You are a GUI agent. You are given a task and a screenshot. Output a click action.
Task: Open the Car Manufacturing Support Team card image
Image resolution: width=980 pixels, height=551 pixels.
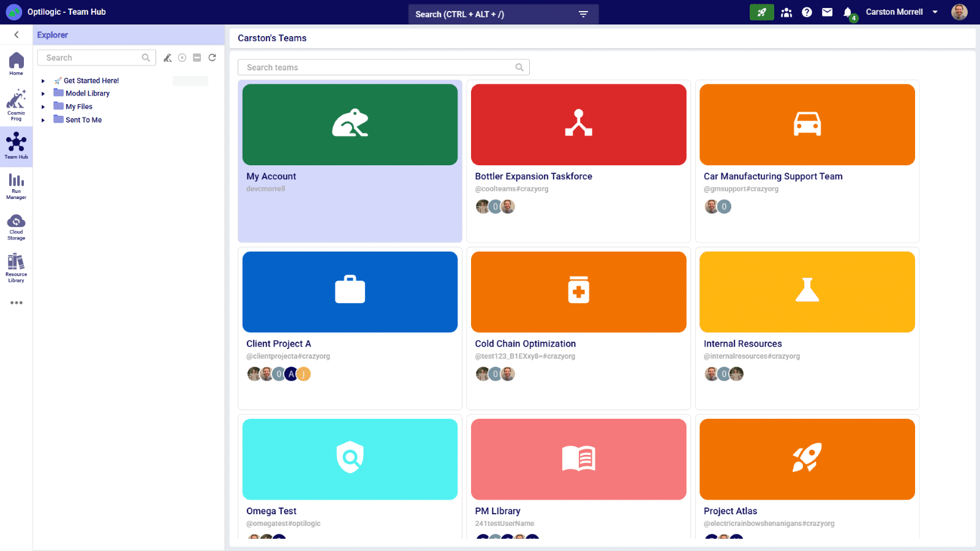[x=807, y=124]
